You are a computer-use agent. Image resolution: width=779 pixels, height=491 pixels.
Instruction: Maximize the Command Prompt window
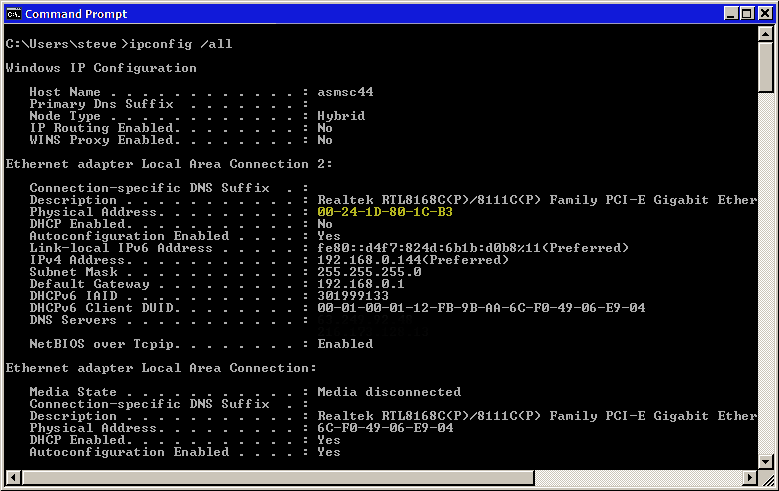748,14
